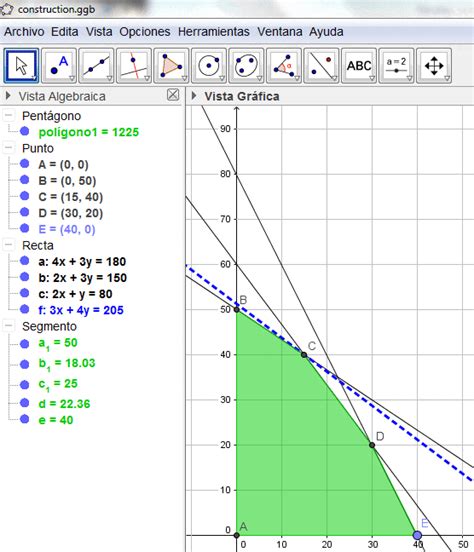Click point E on the x-axis
Screen dimensions: 474x552
(417, 535)
